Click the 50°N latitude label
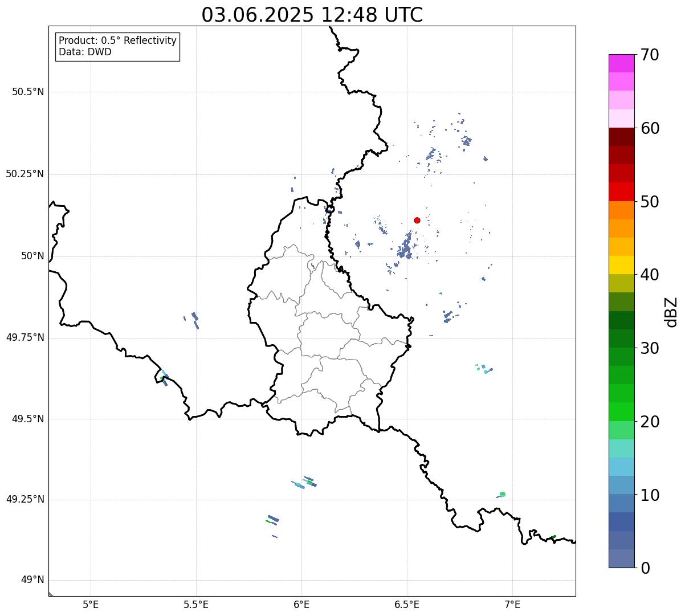 32,256
